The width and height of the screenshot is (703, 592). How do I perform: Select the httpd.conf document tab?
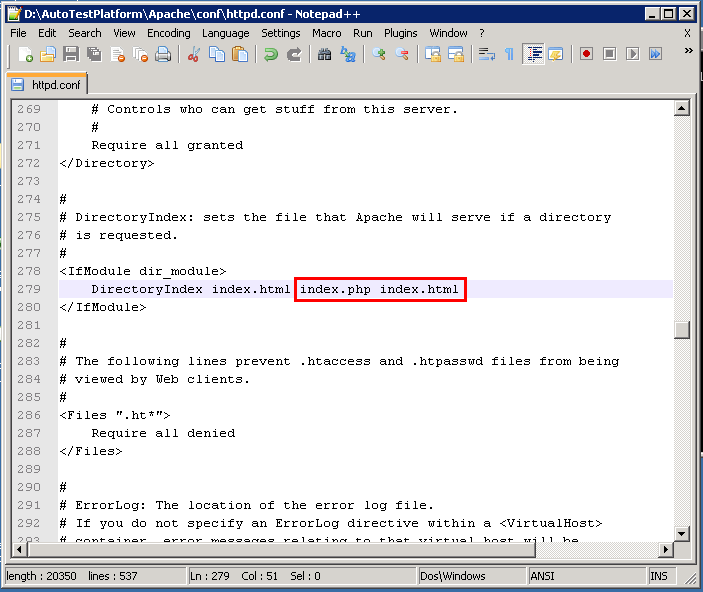point(48,85)
